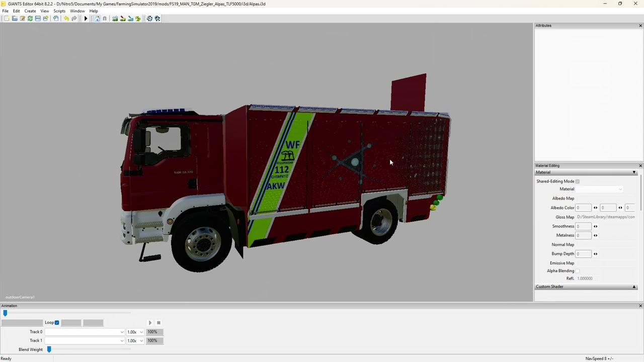Open the Track 1 speed dropdown

coord(135,341)
